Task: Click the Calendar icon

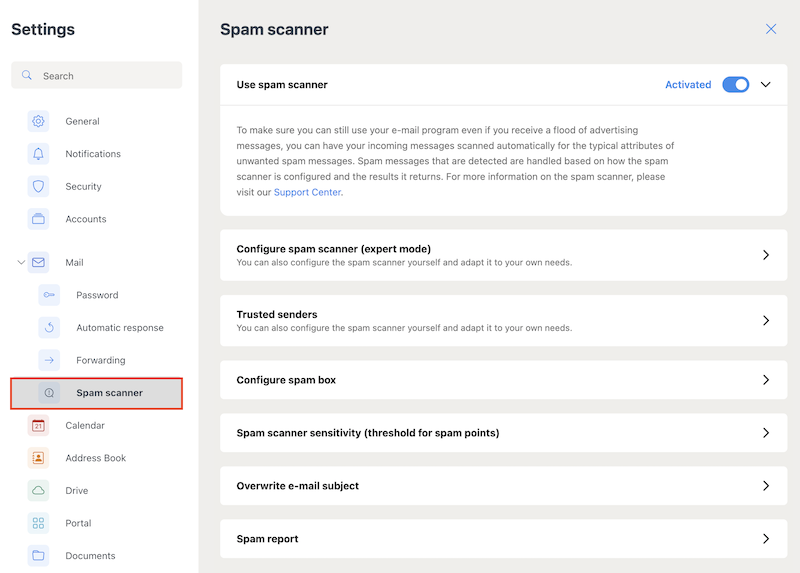Action: coord(38,426)
